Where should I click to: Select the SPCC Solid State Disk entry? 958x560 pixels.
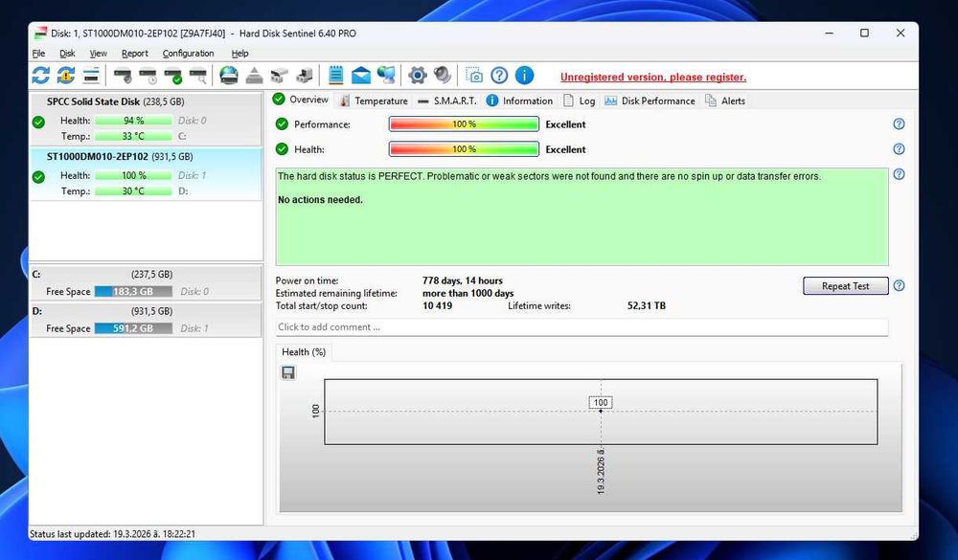coord(146,119)
